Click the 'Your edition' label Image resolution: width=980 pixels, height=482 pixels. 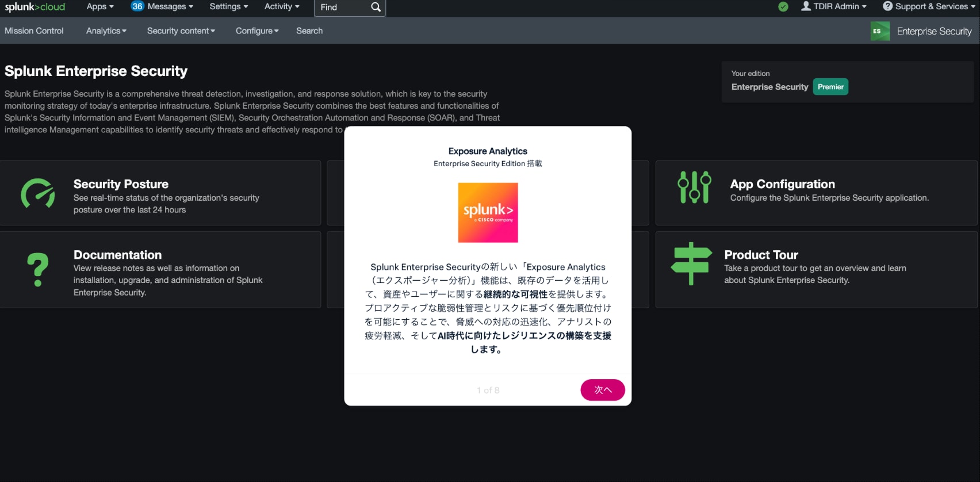coord(751,74)
